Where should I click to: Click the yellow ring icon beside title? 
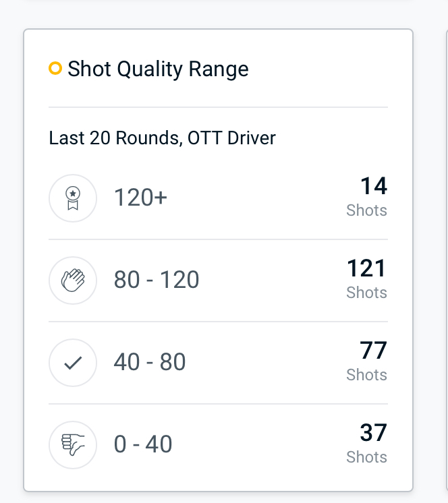point(55,68)
